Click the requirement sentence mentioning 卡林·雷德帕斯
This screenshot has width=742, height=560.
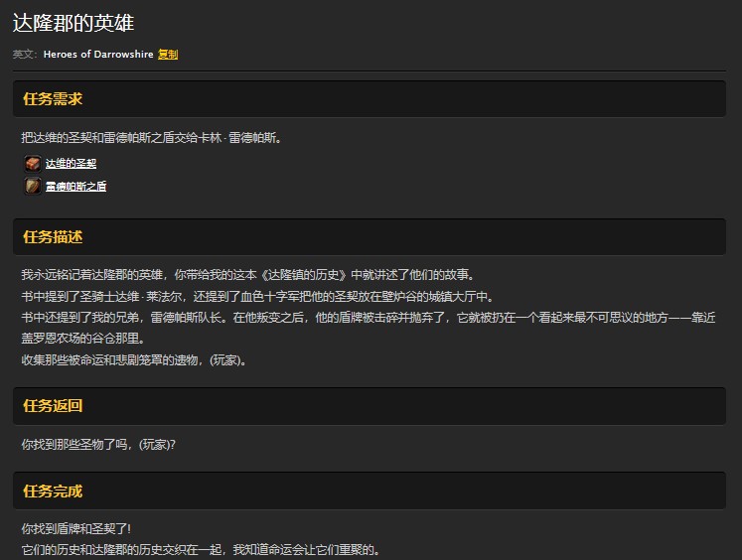(x=151, y=138)
